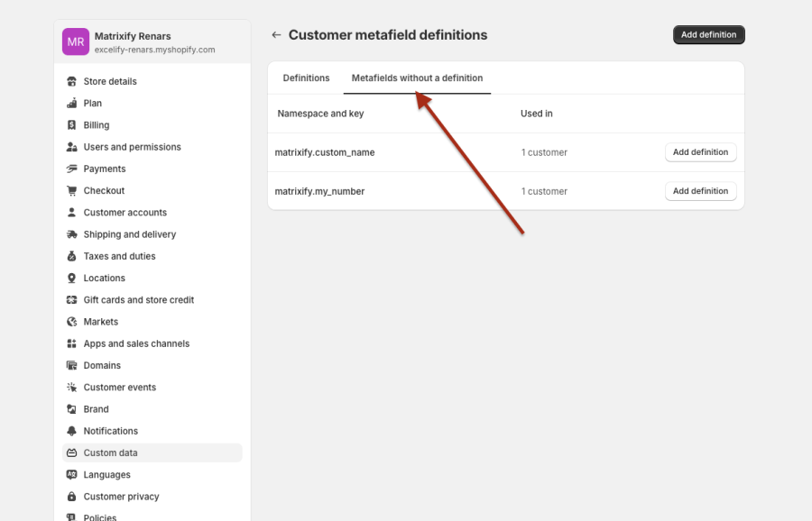Select the Metafields without a definition tab
812x521 pixels.
417,78
